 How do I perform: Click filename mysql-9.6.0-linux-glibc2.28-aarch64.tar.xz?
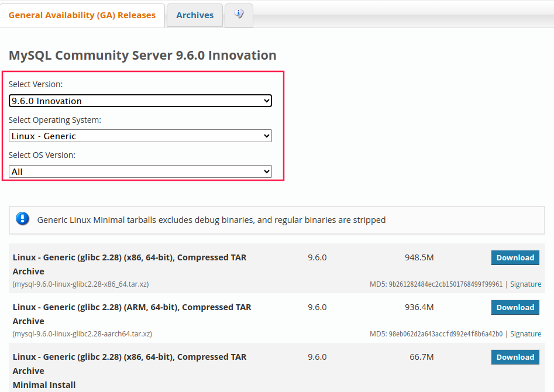82,334
